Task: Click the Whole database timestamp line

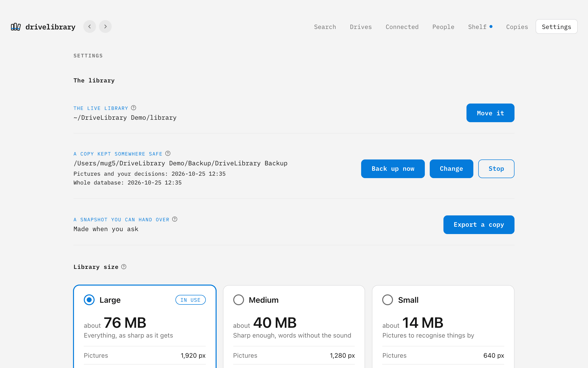Action: [x=127, y=183]
